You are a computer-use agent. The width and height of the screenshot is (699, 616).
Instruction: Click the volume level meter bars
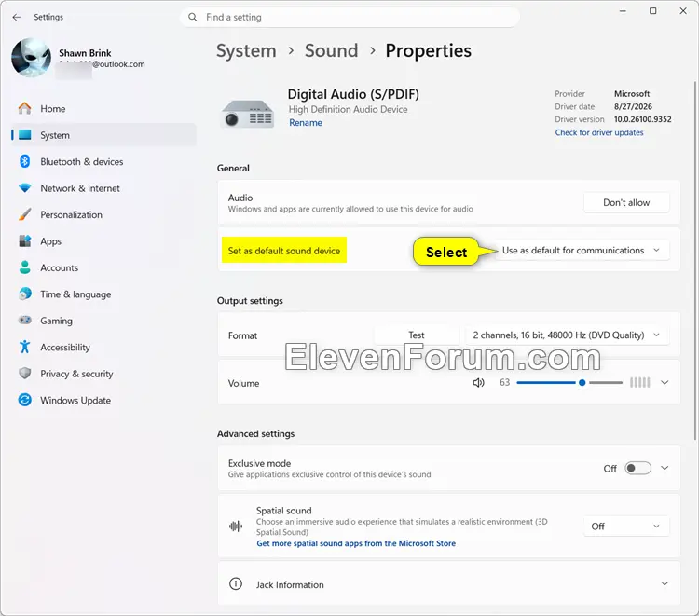[x=639, y=382]
